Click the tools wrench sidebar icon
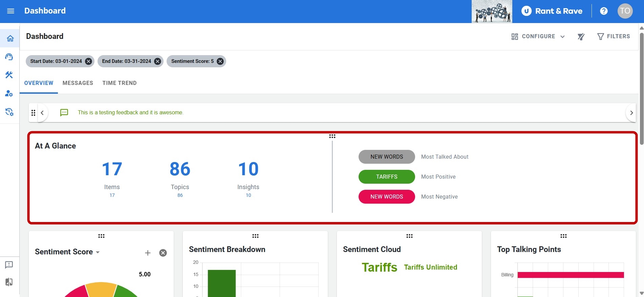 [9, 75]
